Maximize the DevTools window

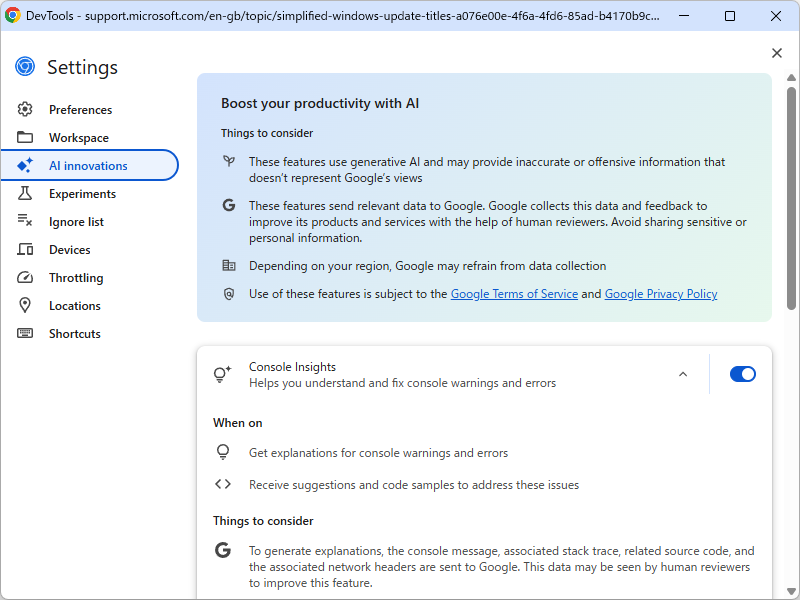(x=730, y=16)
